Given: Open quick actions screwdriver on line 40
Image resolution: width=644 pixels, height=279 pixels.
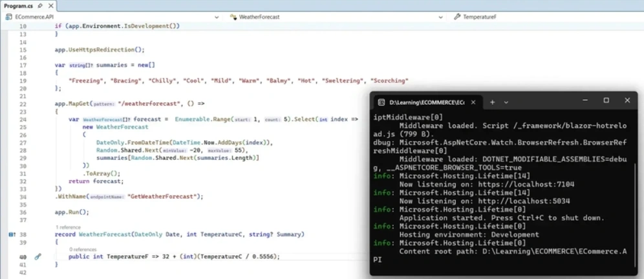Looking at the screenshot, I should [38, 257].
